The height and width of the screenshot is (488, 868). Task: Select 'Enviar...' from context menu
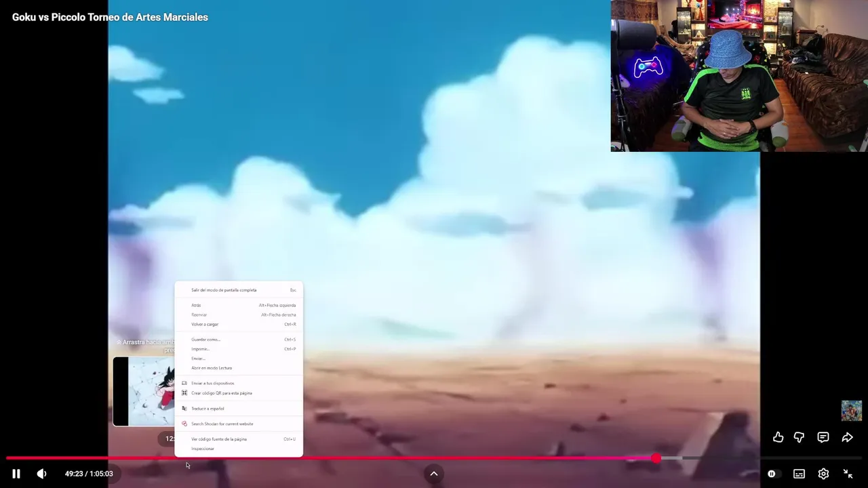239,359
